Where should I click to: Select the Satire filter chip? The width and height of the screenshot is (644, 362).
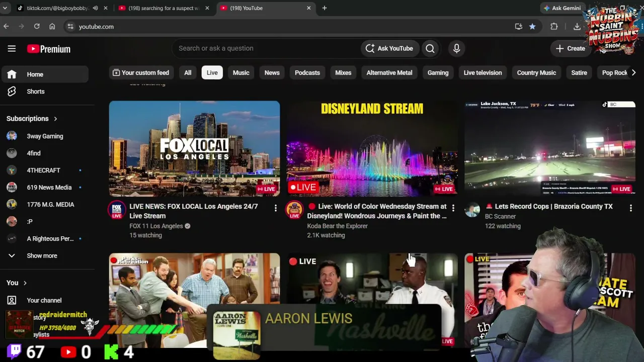click(579, 73)
